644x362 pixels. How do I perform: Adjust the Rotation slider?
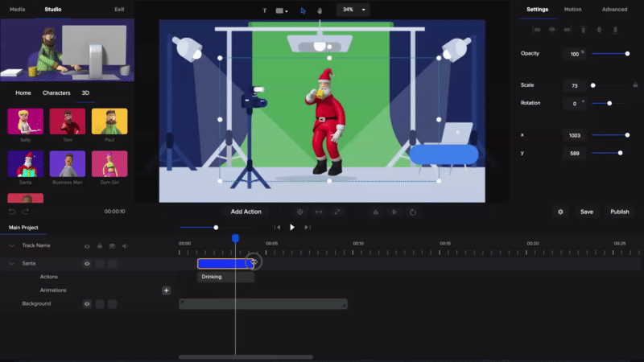(609, 104)
